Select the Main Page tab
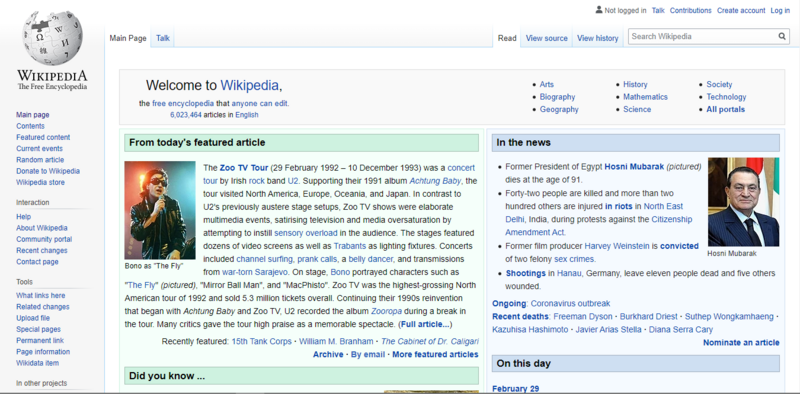800x394 pixels. [x=128, y=38]
